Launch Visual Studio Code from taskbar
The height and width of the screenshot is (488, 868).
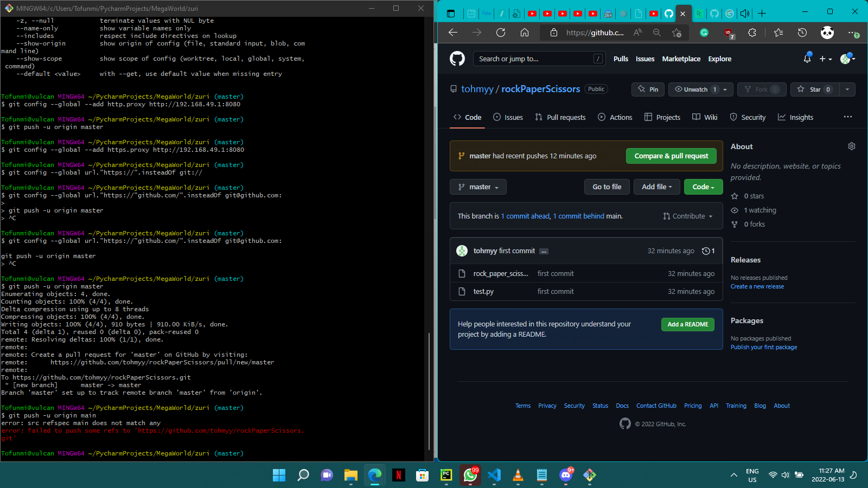coord(494,475)
